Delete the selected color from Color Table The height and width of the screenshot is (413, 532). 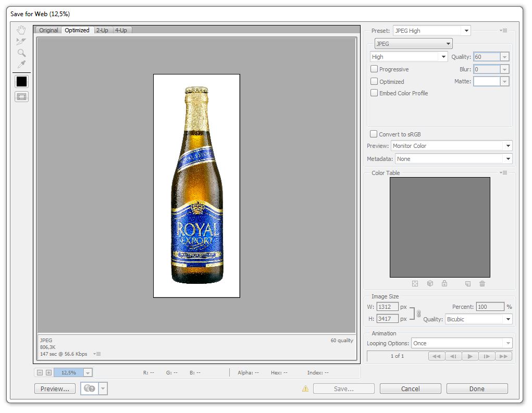(x=482, y=283)
